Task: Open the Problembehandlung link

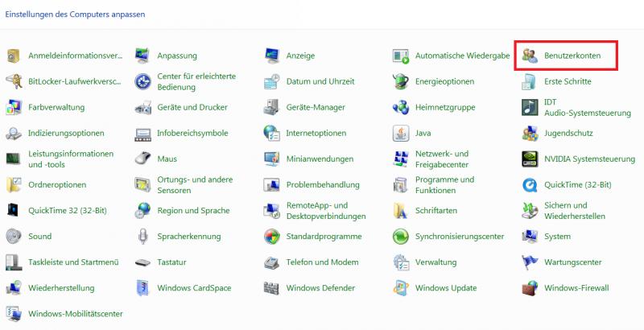Action: coord(323,184)
